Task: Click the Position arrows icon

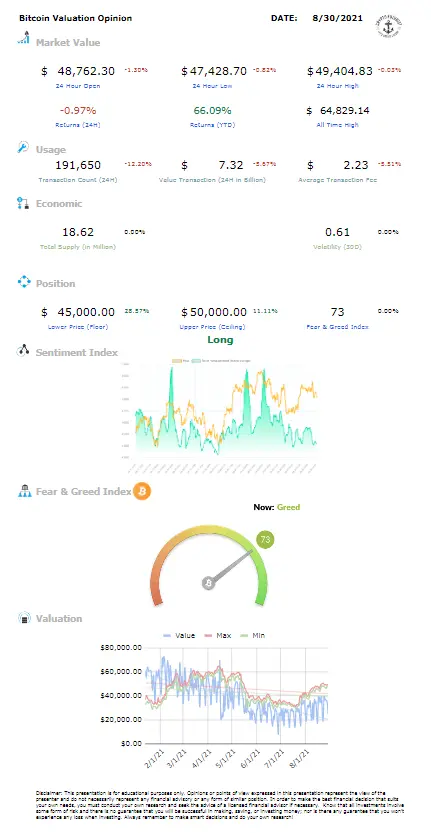Action: (x=24, y=282)
